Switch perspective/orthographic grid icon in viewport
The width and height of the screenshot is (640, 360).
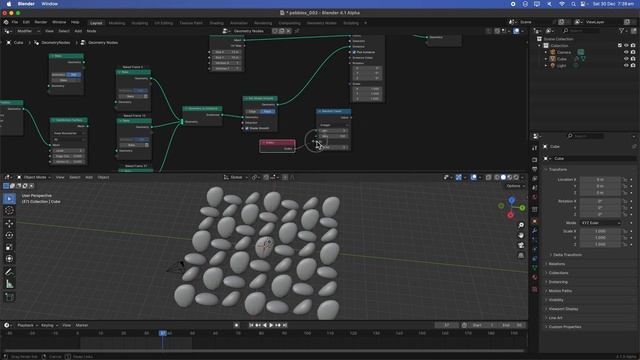pos(521,256)
